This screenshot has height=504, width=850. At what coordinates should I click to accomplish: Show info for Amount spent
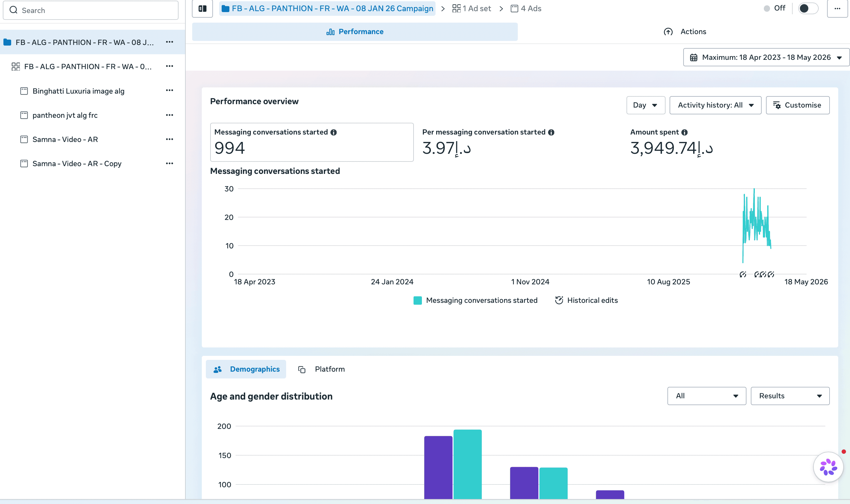point(684,132)
